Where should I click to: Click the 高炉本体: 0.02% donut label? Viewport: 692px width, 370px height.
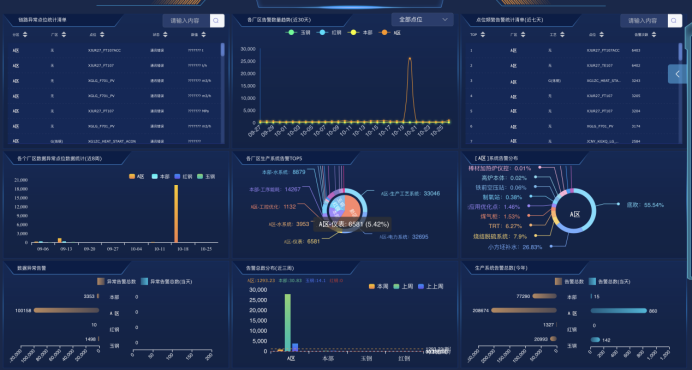pos(504,178)
